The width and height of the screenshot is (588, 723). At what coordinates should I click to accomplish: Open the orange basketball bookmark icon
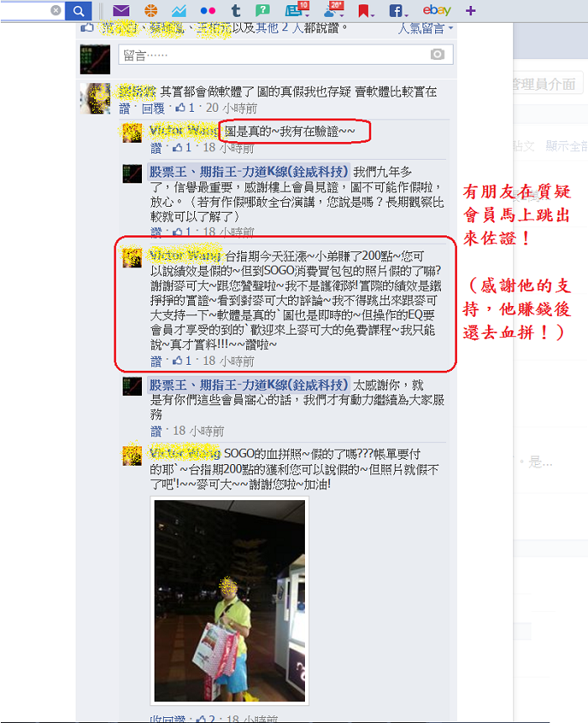[x=150, y=10]
